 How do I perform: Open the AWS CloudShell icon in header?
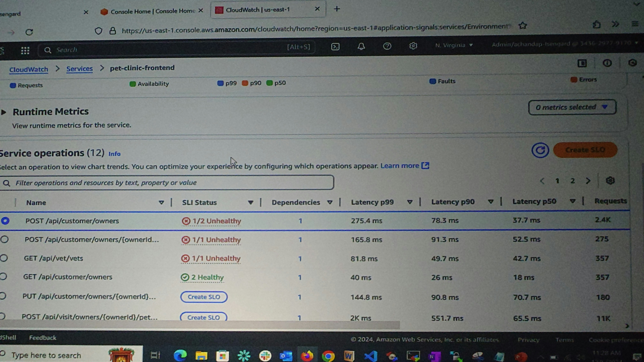point(335,47)
